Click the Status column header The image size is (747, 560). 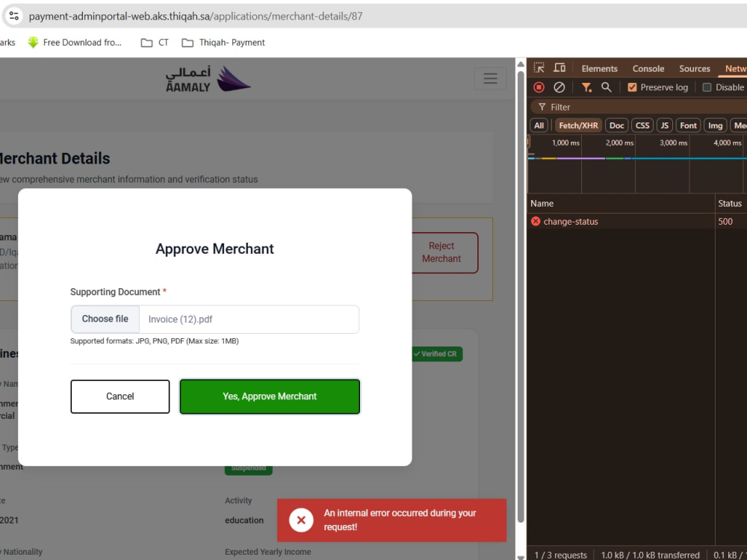pyautogui.click(x=731, y=203)
